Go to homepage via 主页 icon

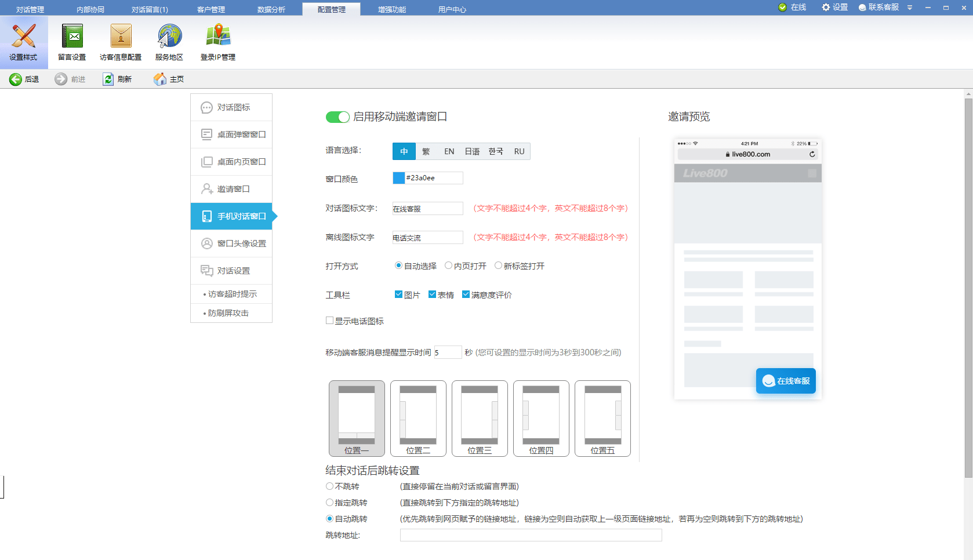tap(168, 79)
